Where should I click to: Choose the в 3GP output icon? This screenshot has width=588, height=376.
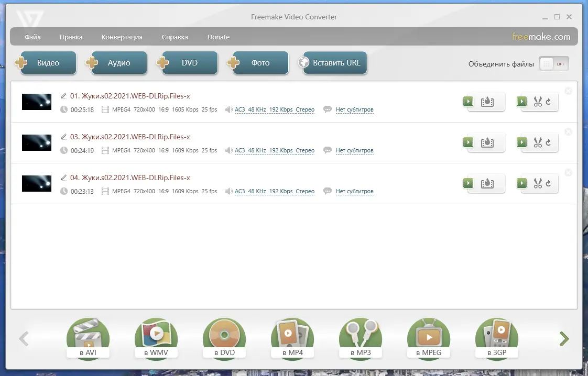pos(497,338)
